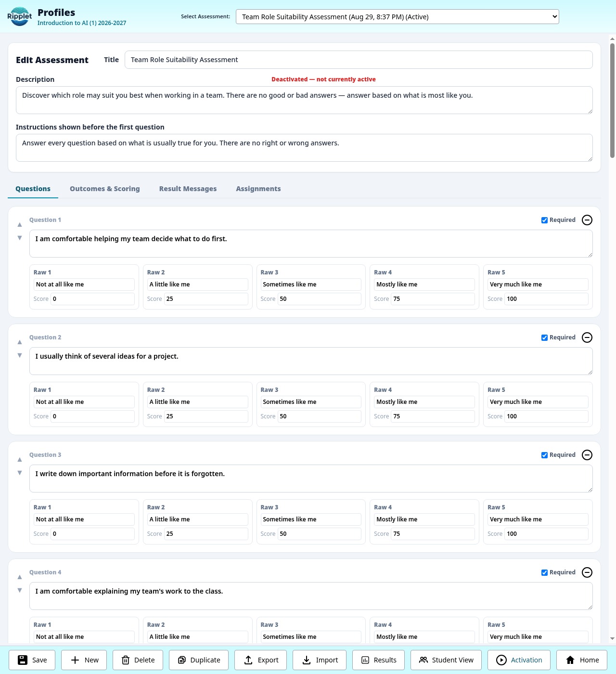Remove Question 2 with its minus icon

[x=587, y=337]
